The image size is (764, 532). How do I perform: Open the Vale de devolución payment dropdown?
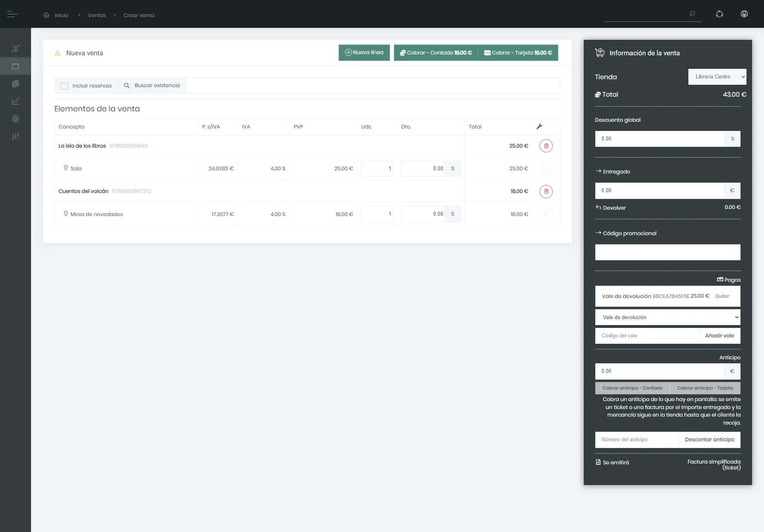point(668,317)
